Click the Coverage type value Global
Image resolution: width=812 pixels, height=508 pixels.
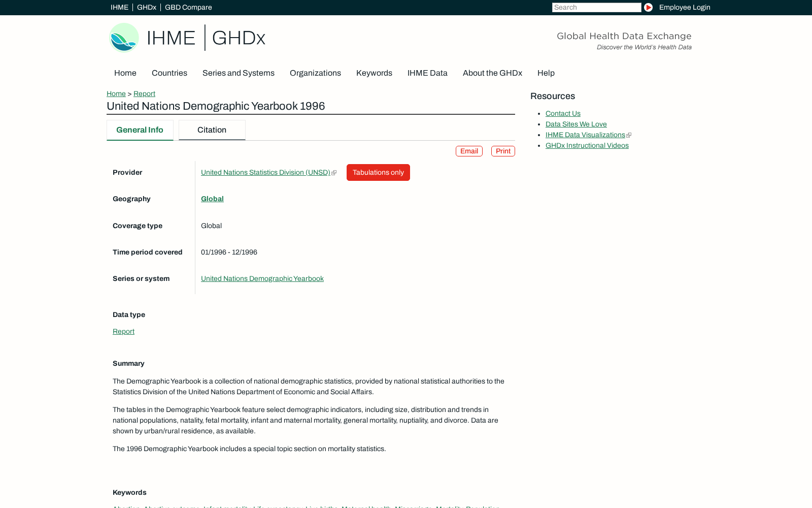click(211, 226)
